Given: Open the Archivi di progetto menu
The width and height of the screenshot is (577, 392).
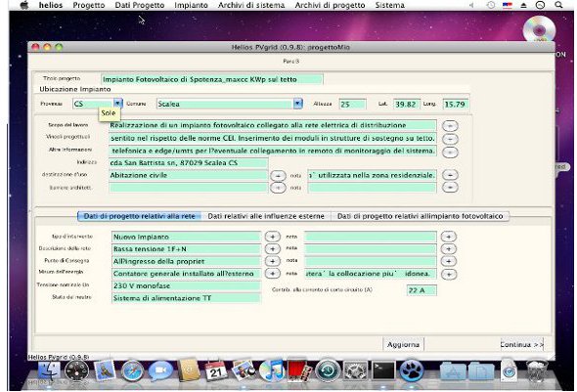Looking at the screenshot, I should click(330, 5).
